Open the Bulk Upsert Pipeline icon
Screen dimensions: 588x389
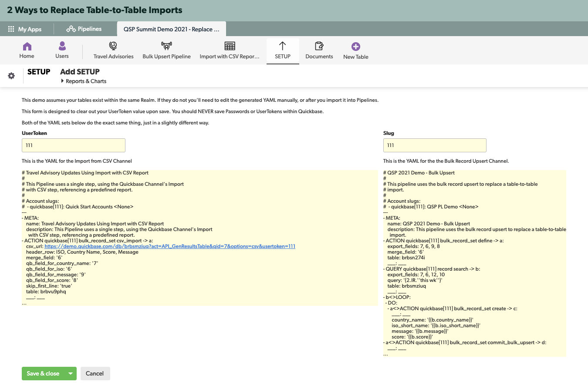pyautogui.click(x=166, y=46)
